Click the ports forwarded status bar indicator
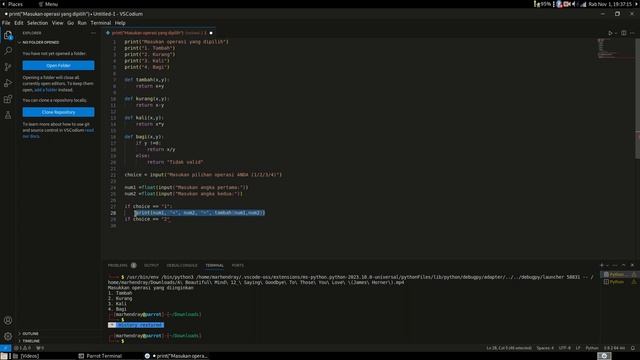The image size is (640, 360). [40, 348]
